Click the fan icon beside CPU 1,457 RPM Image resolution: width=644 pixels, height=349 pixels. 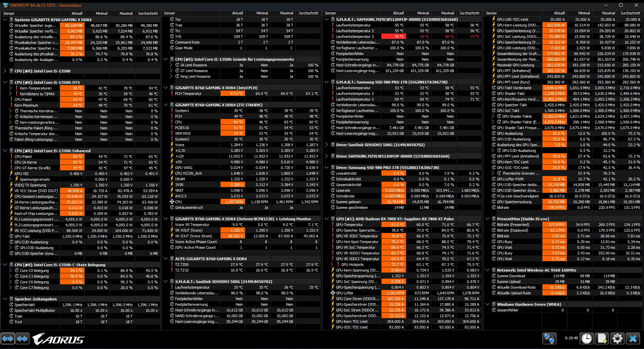[172, 202]
